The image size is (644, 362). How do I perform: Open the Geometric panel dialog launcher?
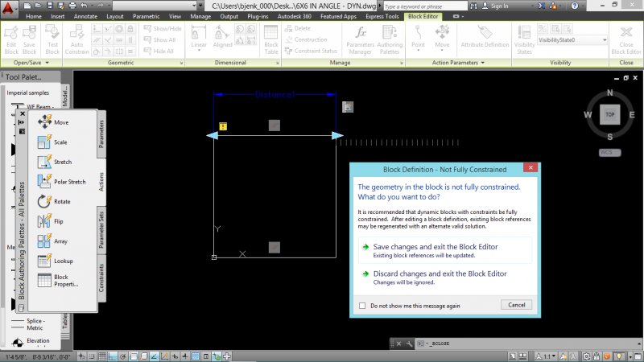pos(181,64)
